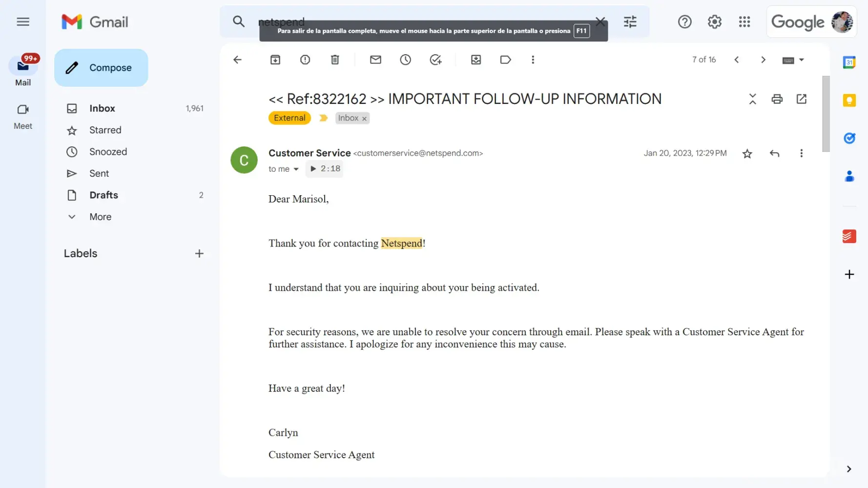Add this email to Tasks
Screen dimensions: 868x488
coord(435,60)
